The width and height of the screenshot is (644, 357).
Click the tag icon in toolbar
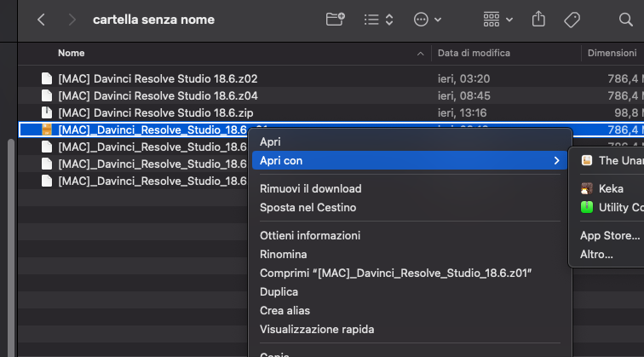pos(572,20)
